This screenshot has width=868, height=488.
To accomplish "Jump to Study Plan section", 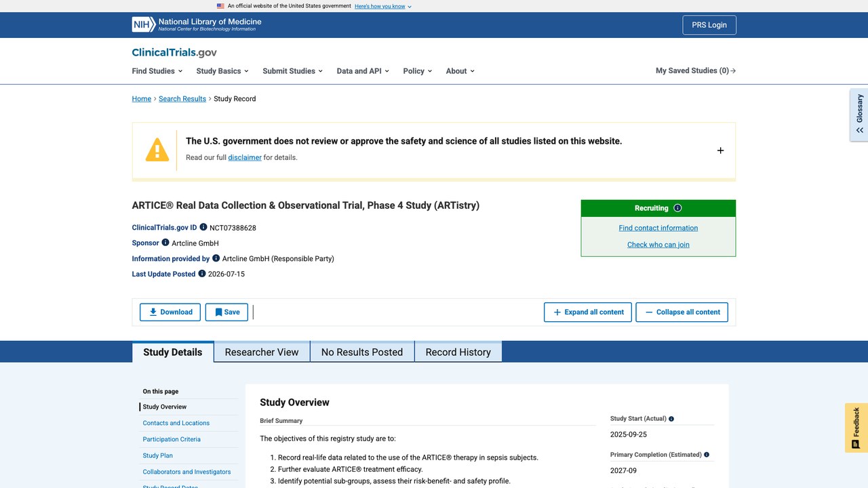I will [x=157, y=455].
